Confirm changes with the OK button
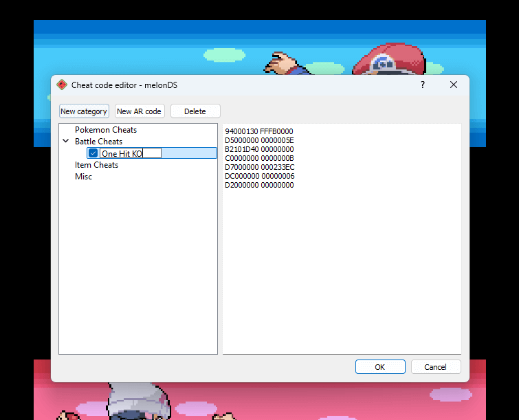Image resolution: width=519 pixels, height=420 pixels. click(380, 367)
